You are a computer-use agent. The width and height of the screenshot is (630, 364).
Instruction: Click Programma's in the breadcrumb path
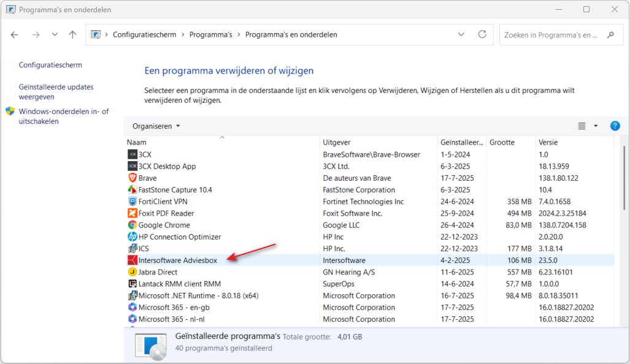[x=210, y=35]
